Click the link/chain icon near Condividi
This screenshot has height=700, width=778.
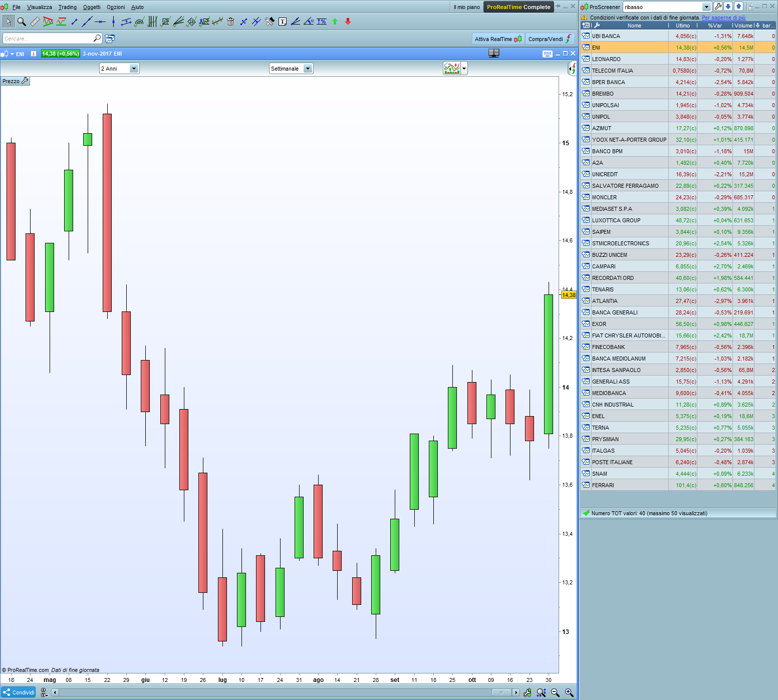coord(44,692)
